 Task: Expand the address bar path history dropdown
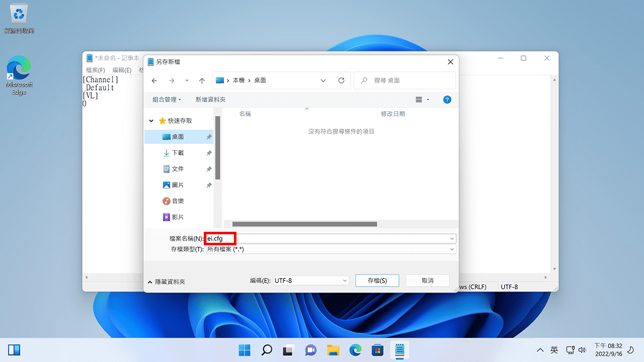coord(323,80)
